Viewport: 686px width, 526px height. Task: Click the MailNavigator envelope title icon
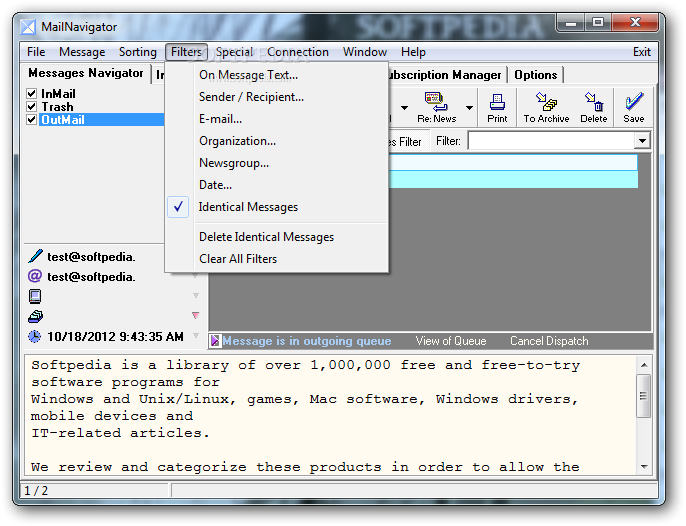pos(28,27)
